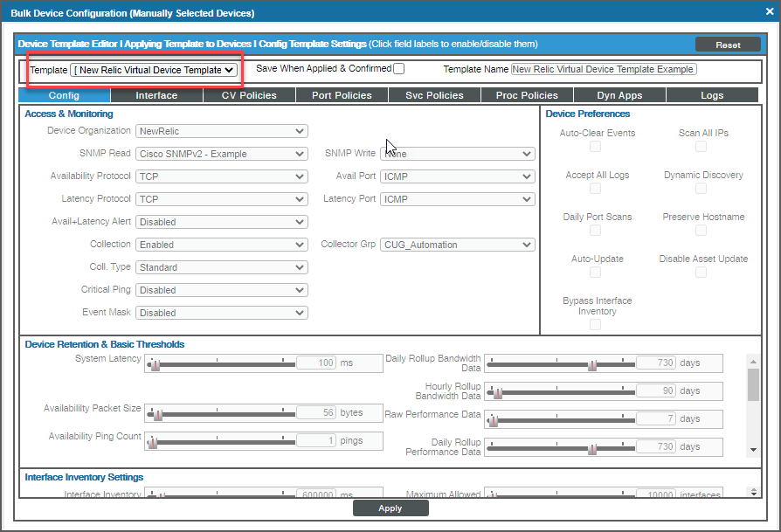
Task: Click the Availability Packet Size bytes field
Action: (316, 412)
